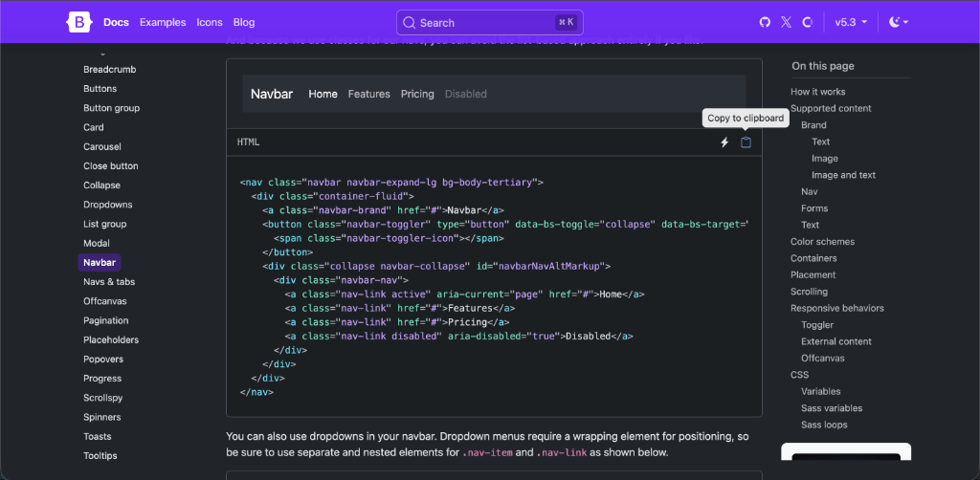Open Carousel in the sidebar
Screen dimensions: 980x480
pos(101,146)
